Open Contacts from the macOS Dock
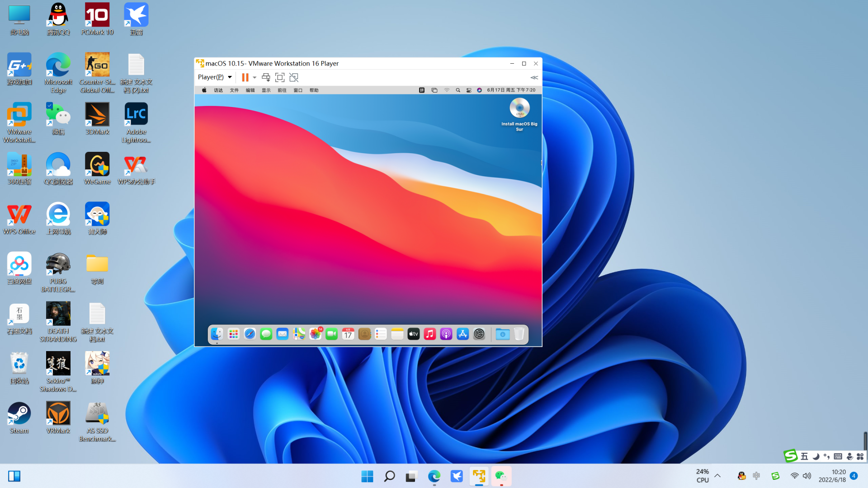868x488 pixels. click(364, 334)
